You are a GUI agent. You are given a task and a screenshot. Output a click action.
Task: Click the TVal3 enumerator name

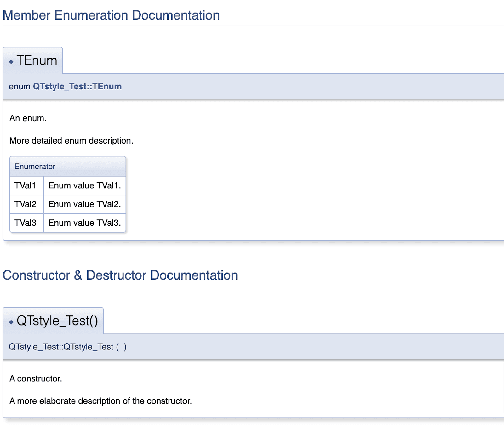point(25,223)
